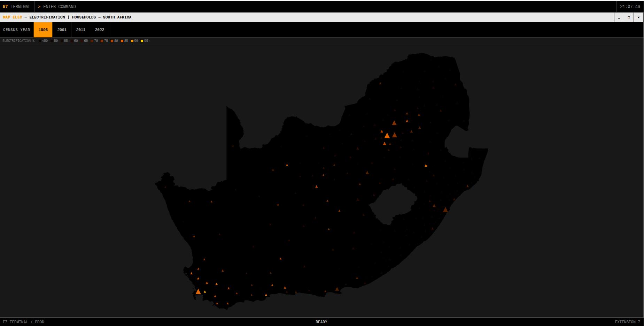Maximize the MAP ELEC window
This screenshot has height=326, width=644.
coord(629,17)
